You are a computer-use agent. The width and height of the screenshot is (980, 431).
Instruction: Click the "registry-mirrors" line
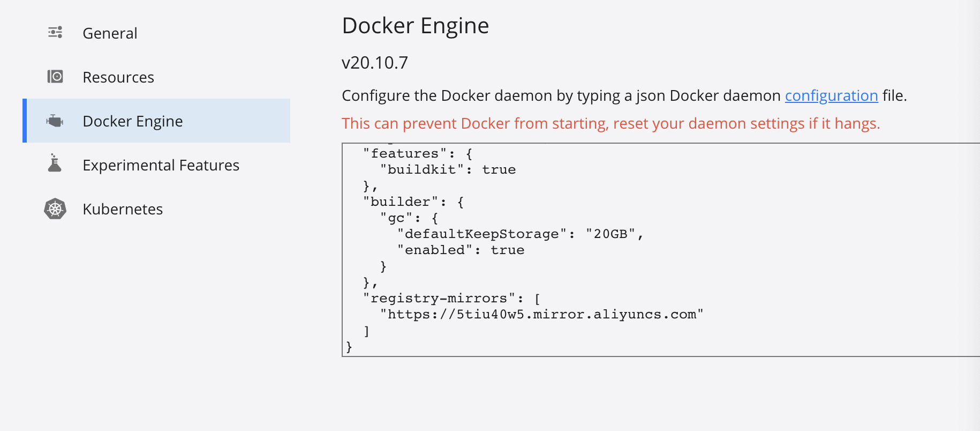point(451,299)
